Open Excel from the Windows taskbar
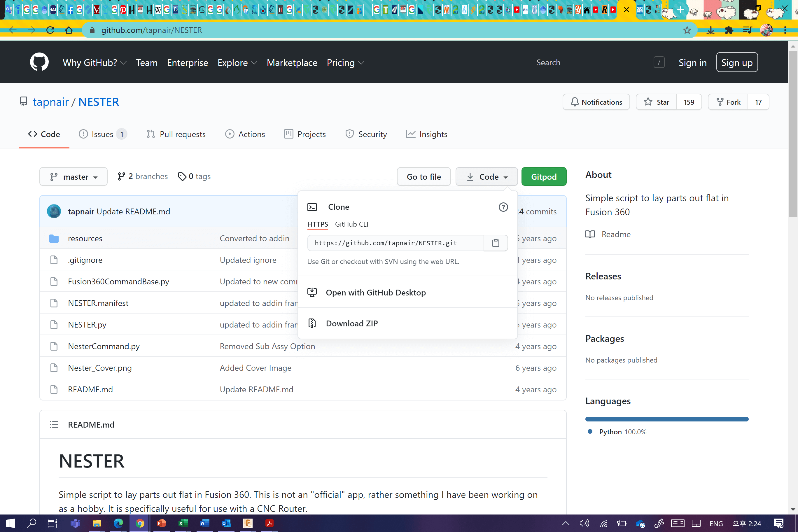Image resolution: width=798 pixels, height=532 pixels. 183,523
